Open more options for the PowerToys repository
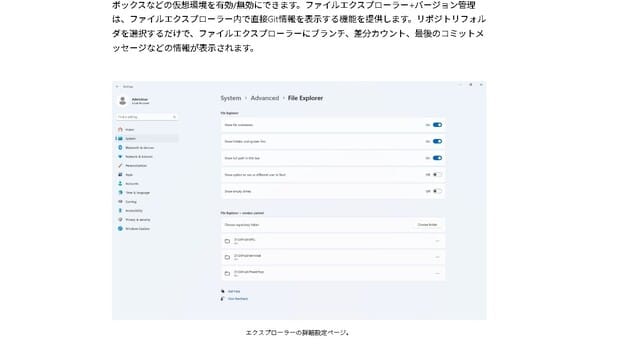 tap(437, 273)
